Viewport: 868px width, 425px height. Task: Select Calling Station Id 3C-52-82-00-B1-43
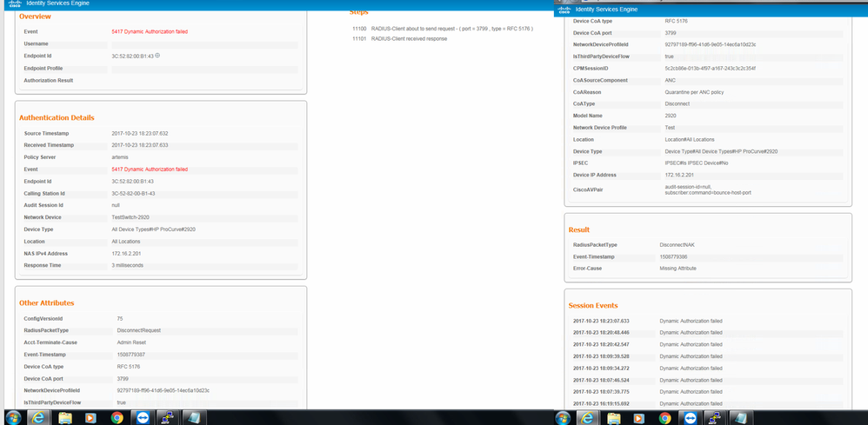133,194
